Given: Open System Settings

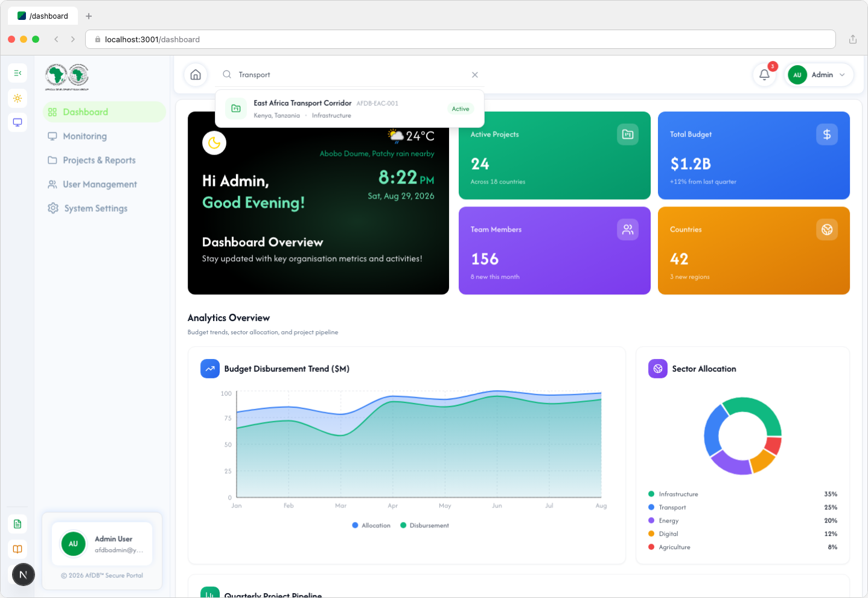Looking at the screenshot, I should [x=104, y=208].
